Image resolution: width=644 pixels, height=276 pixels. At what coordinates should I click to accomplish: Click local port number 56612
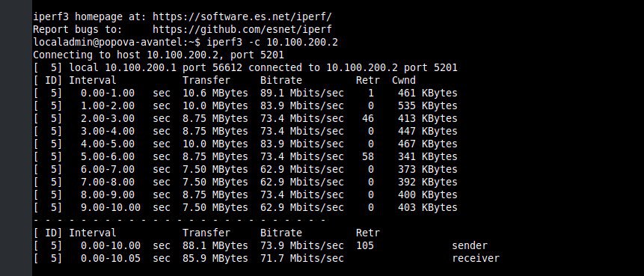[227, 68]
